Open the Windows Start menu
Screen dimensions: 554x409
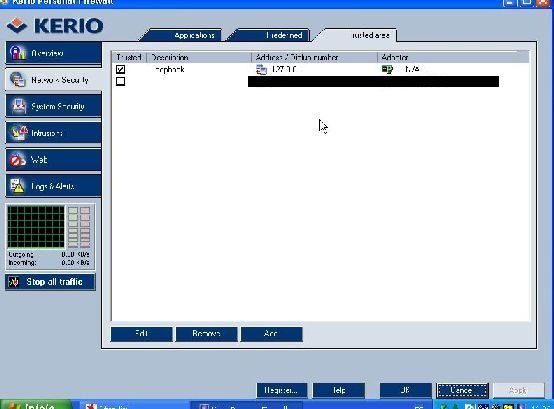35,405
